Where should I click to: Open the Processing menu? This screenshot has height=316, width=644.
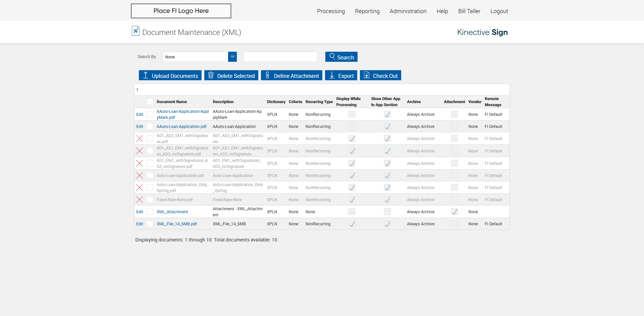(x=331, y=11)
